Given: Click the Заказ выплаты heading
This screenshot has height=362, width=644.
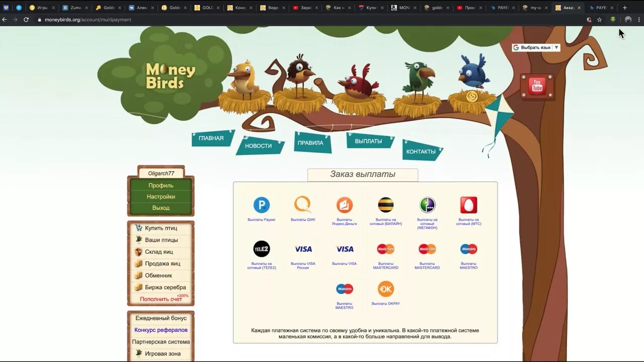Looking at the screenshot, I should point(363,174).
